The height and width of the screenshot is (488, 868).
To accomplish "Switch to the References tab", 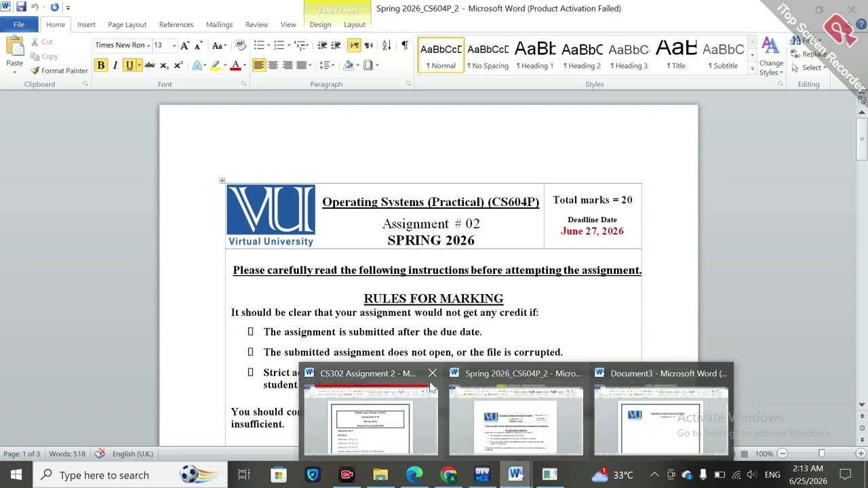I will pyautogui.click(x=176, y=24).
